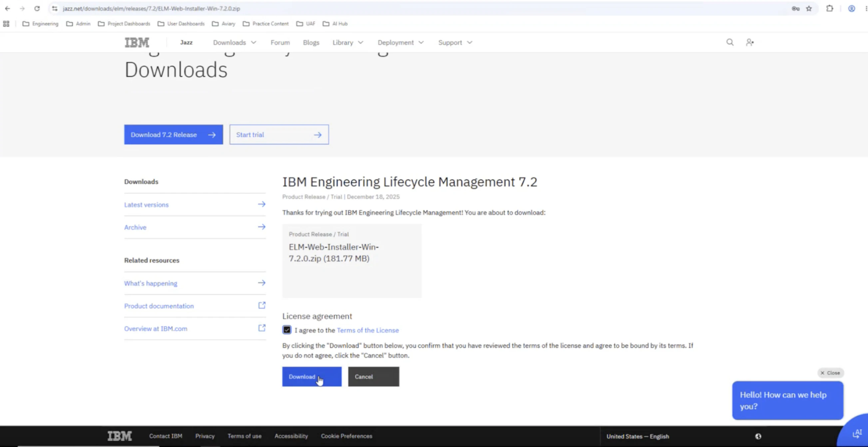Click globe icon in footer locale selector
The width and height of the screenshot is (868, 447).
pos(758,436)
